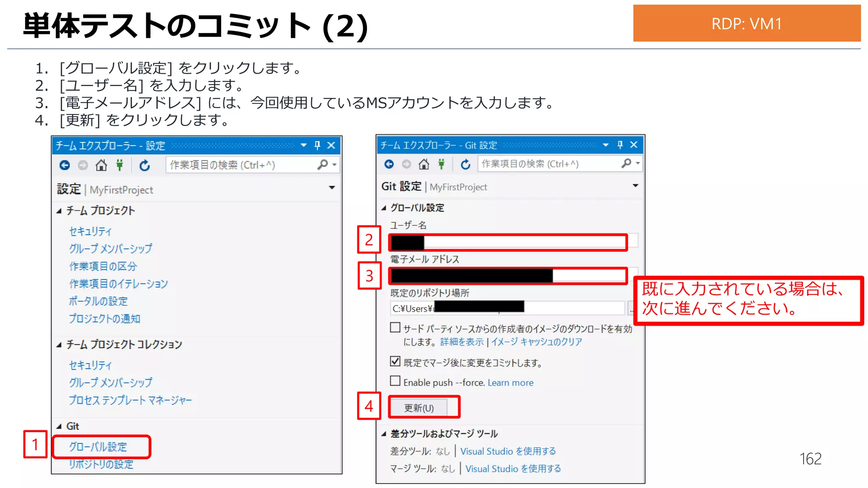Viewport: 868px width, 488px height.
Task: Click the イメージ キャッシュのクリア link
Action: 537,342
